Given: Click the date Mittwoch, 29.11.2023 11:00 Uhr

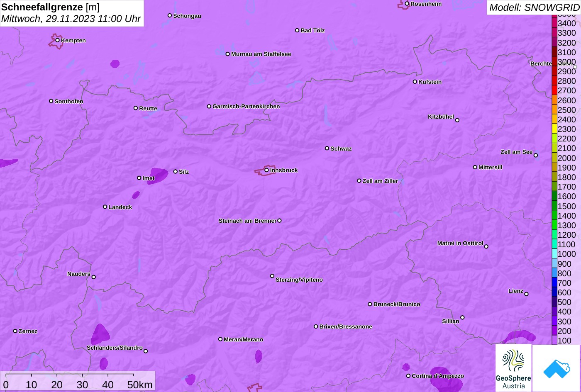Looking at the screenshot, I should point(71,19).
